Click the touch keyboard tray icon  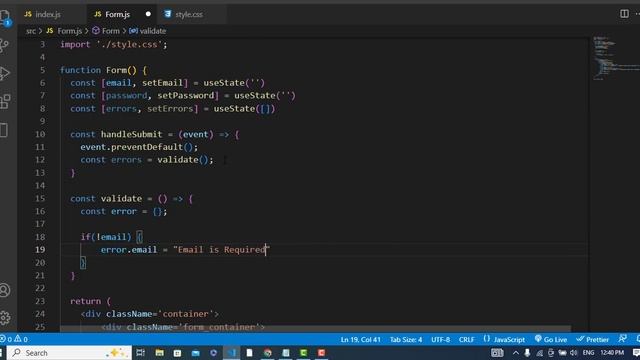tap(497, 353)
